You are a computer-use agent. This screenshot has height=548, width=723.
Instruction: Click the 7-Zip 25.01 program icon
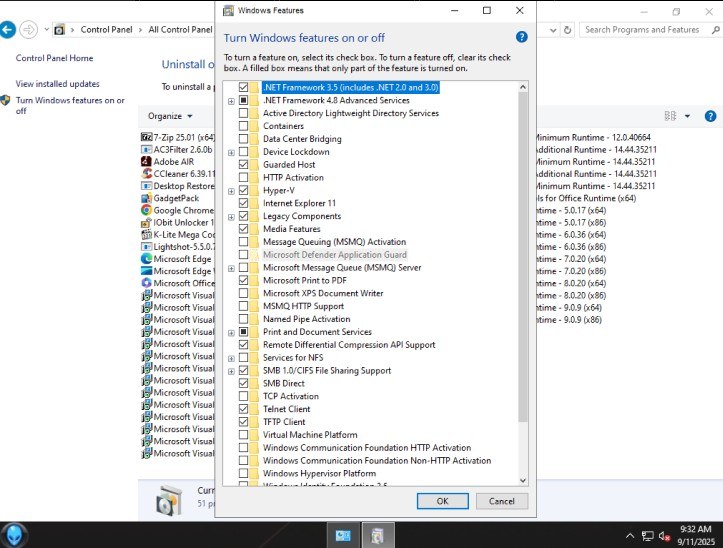click(146, 137)
